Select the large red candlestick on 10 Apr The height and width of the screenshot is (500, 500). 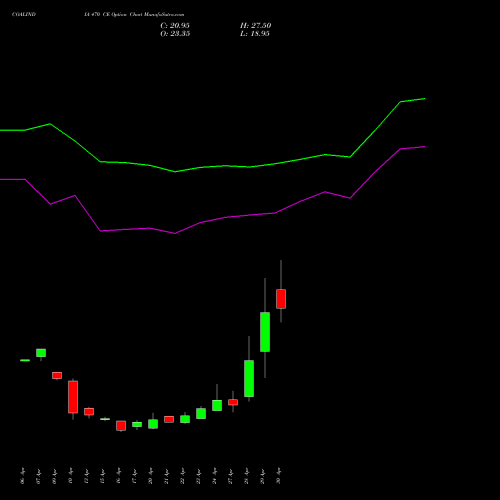point(73,397)
